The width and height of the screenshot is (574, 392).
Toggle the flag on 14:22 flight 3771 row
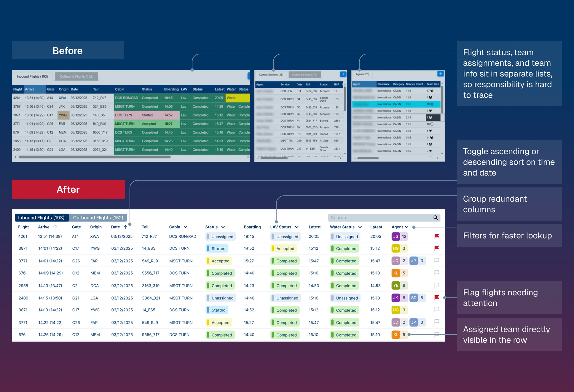(x=437, y=322)
